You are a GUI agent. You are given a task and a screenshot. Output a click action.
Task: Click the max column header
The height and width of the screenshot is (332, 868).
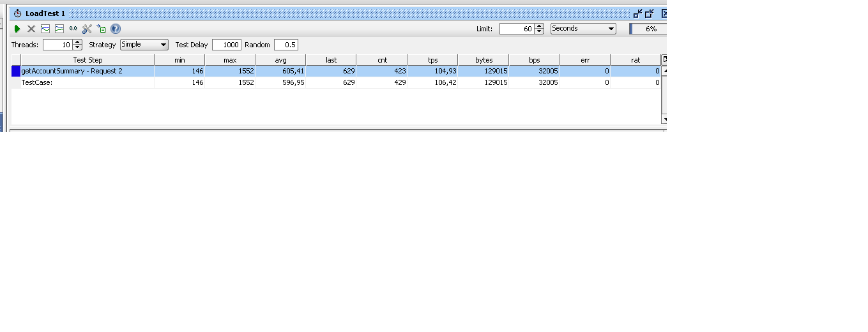coord(230,60)
